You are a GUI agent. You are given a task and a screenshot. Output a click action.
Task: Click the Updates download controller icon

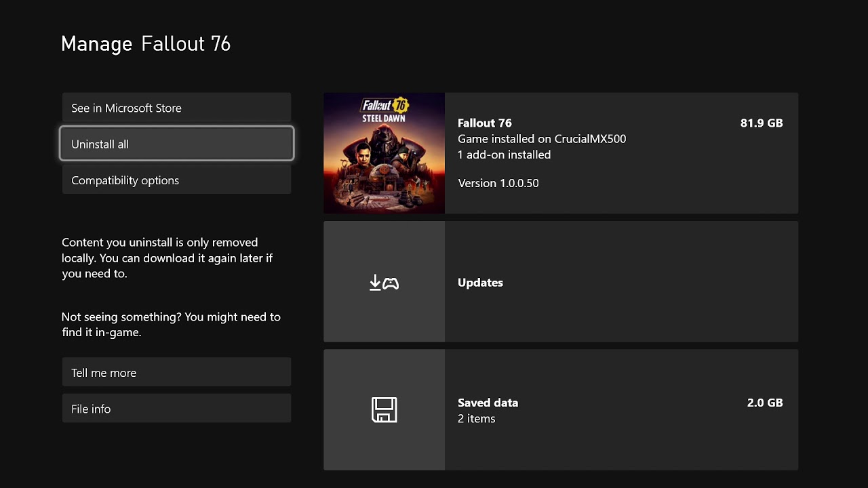coord(384,283)
